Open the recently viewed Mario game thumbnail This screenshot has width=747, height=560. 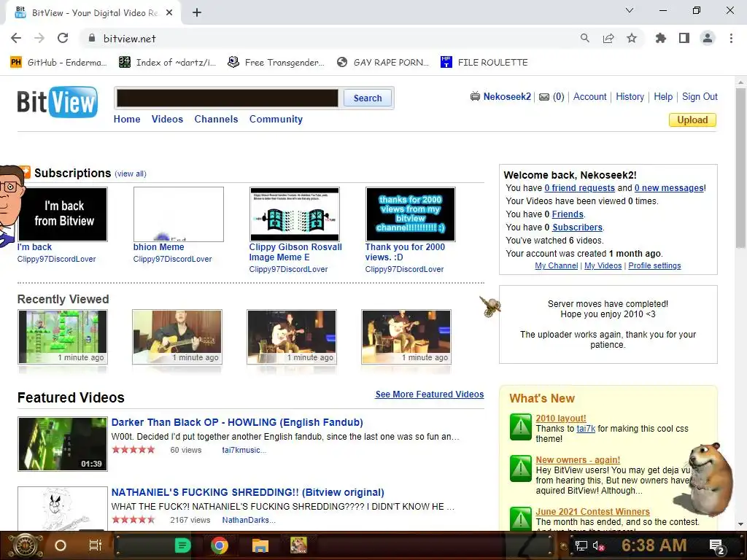[x=63, y=337]
